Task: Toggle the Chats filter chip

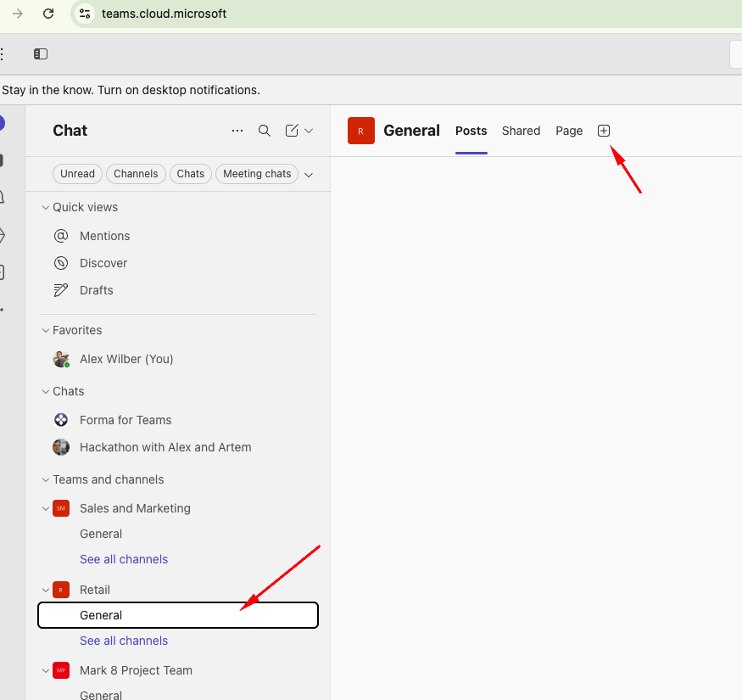Action: coord(190,174)
